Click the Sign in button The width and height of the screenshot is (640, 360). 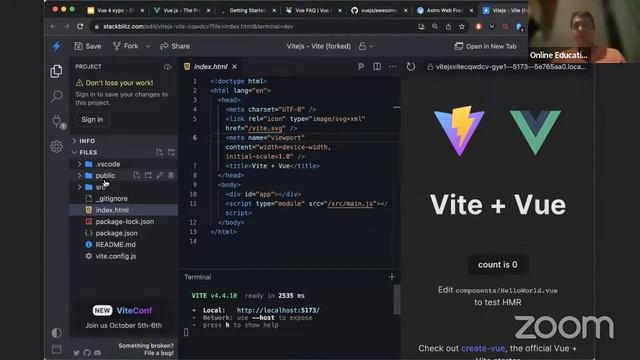(x=92, y=120)
